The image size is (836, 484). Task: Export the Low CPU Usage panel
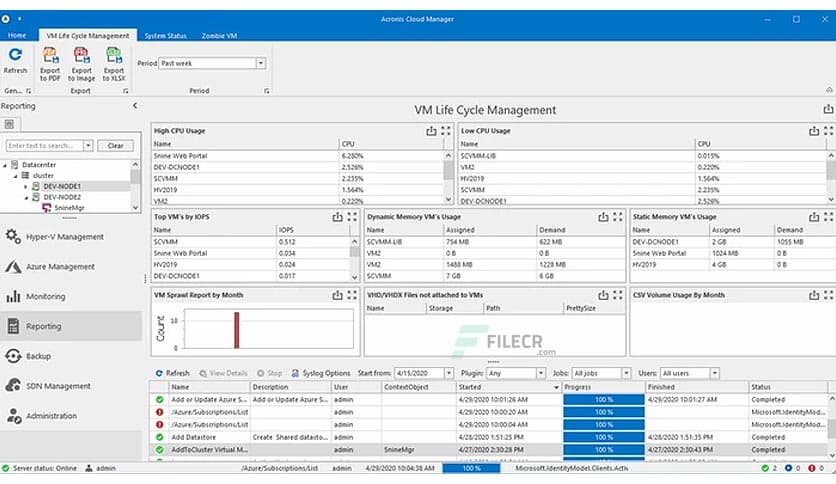(x=814, y=131)
